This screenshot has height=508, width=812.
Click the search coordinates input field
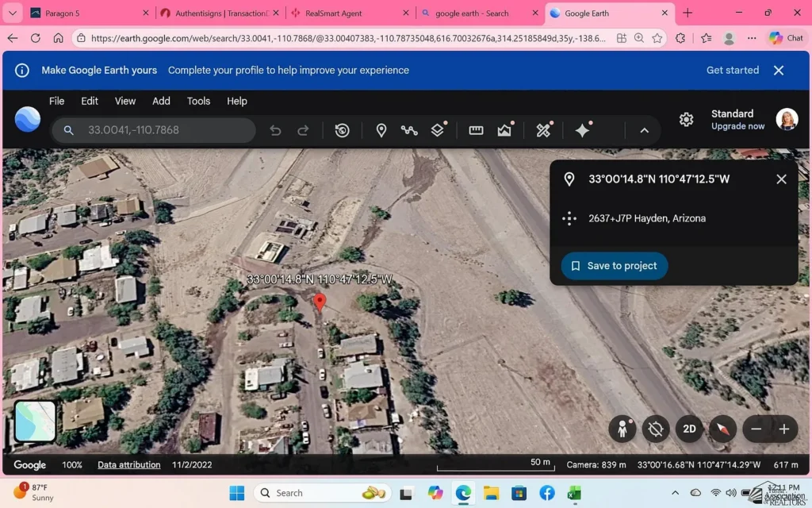[x=159, y=129]
